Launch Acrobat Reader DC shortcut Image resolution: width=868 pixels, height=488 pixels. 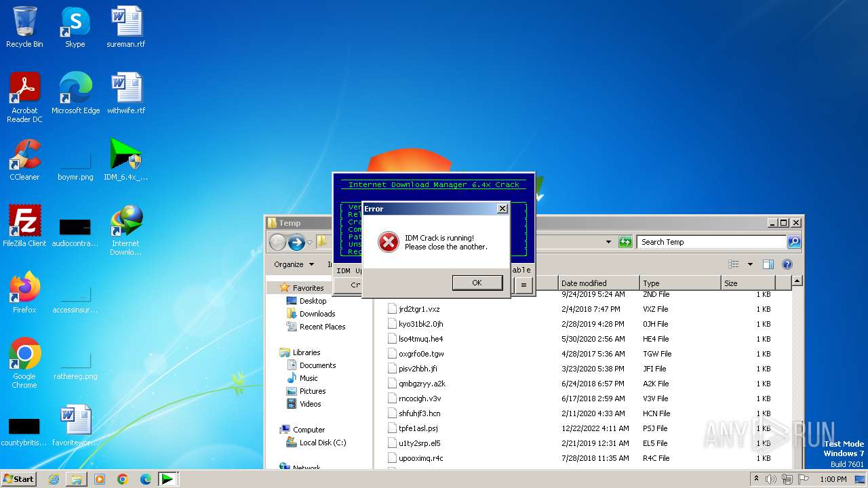(x=24, y=98)
